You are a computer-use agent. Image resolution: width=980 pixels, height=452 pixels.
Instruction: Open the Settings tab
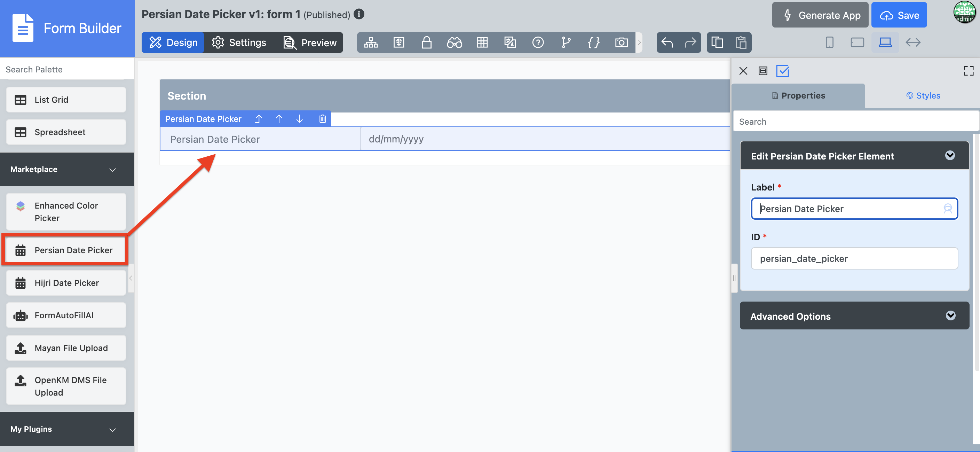tap(239, 42)
